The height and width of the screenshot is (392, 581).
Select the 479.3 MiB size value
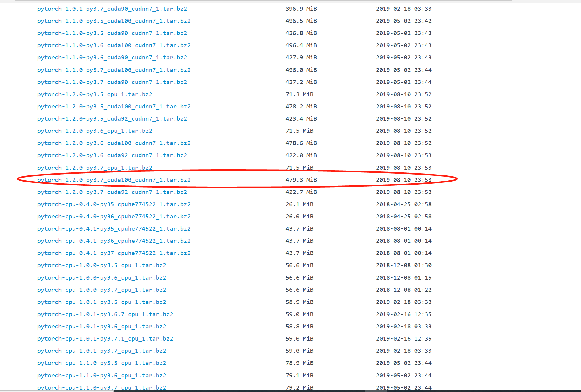pos(301,180)
